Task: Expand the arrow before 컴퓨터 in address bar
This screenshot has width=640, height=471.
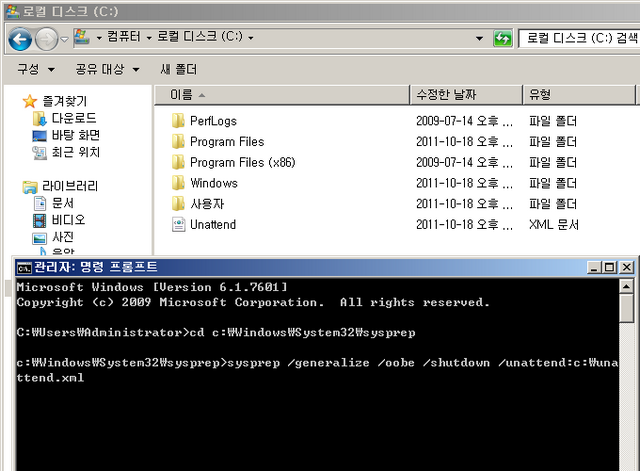Action: (x=99, y=38)
